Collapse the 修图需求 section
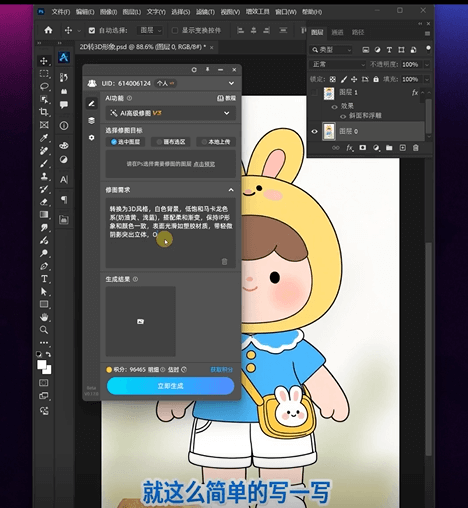Image resolution: width=468 pixels, height=508 pixels. coord(231,190)
